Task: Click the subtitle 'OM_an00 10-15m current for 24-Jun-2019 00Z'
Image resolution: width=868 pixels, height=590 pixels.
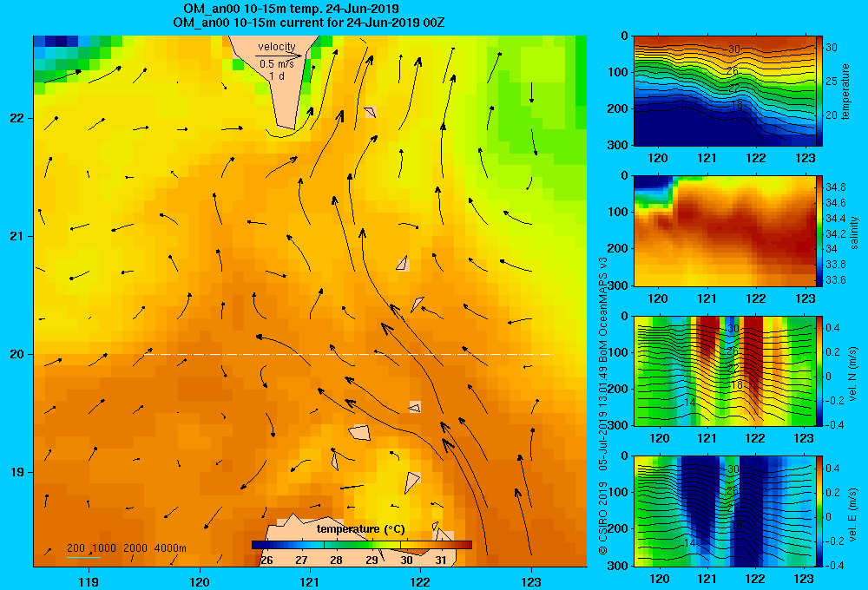Action: click(309, 23)
